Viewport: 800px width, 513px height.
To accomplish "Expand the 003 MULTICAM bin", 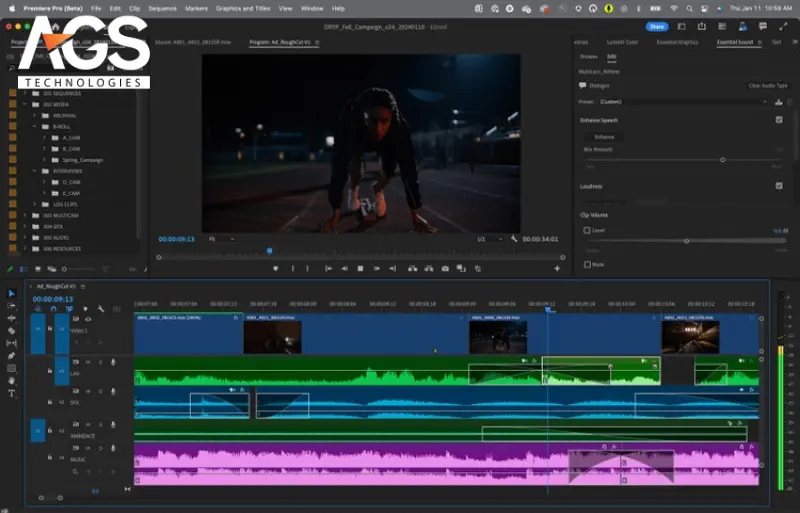I will [25, 215].
